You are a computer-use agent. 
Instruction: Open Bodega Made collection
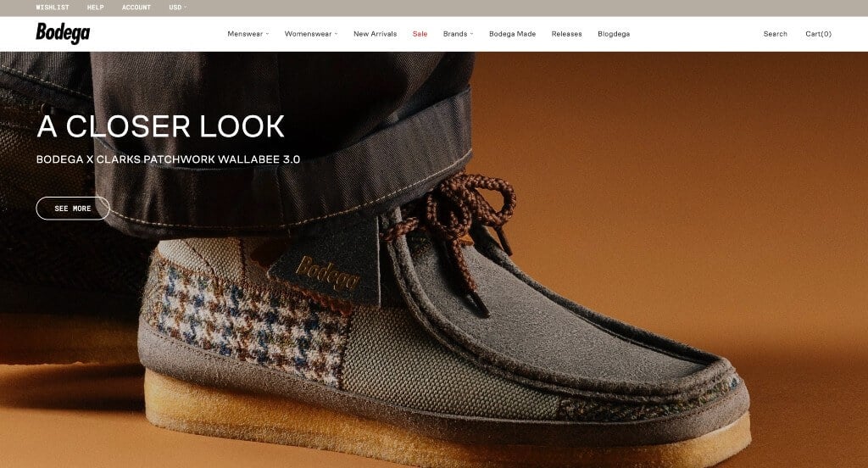pyautogui.click(x=512, y=34)
